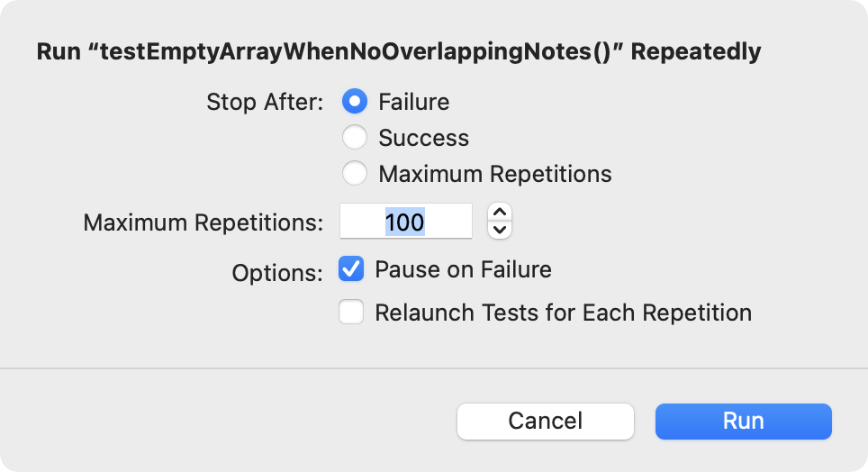Click the "Maximum Repetitions:" field label with colon
Image resolution: width=868 pixels, height=472 pixels.
pyautogui.click(x=203, y=222)
